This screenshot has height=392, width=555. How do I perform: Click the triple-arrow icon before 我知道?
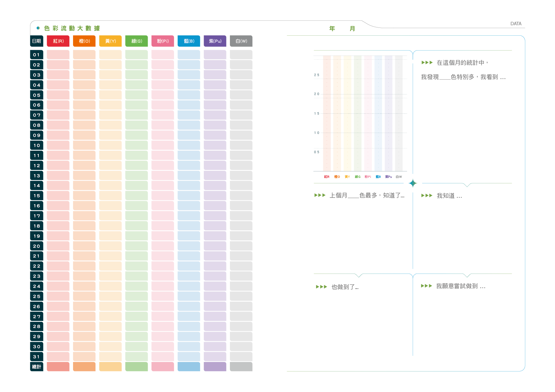427,196
